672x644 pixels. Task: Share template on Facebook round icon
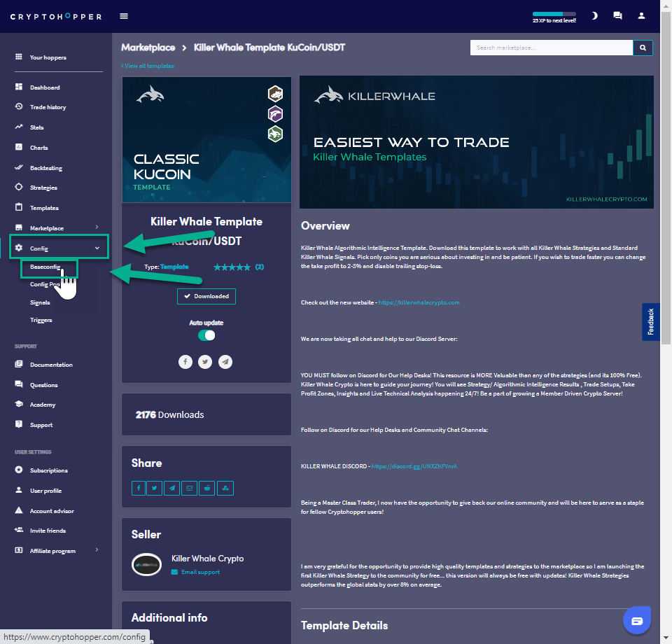[185, 361]
